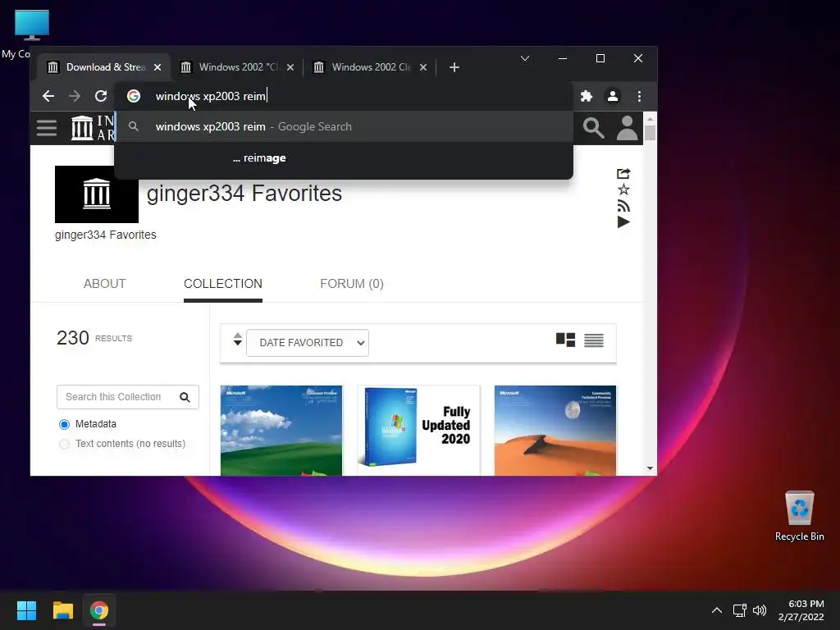Screen dimensions: 840x630
Task: Close the 'Download & Stream' tab
Action: pyautogui.click(x=157, y=67)
